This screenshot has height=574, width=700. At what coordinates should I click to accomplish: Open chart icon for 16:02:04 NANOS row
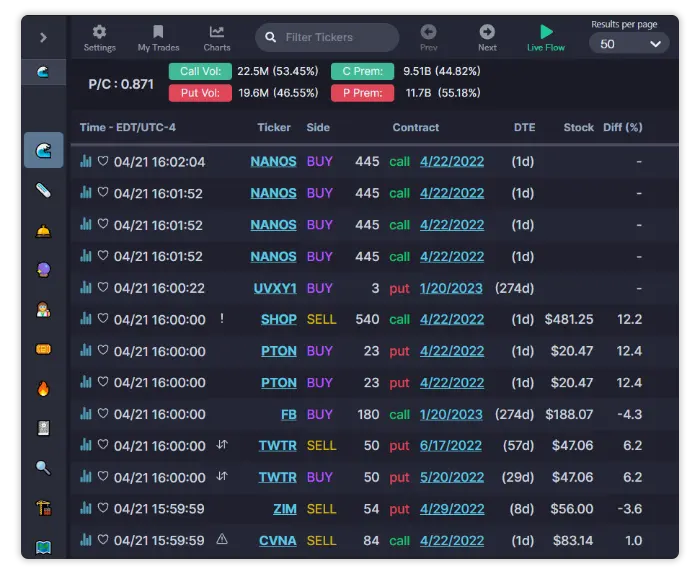(x=86, y=161)
